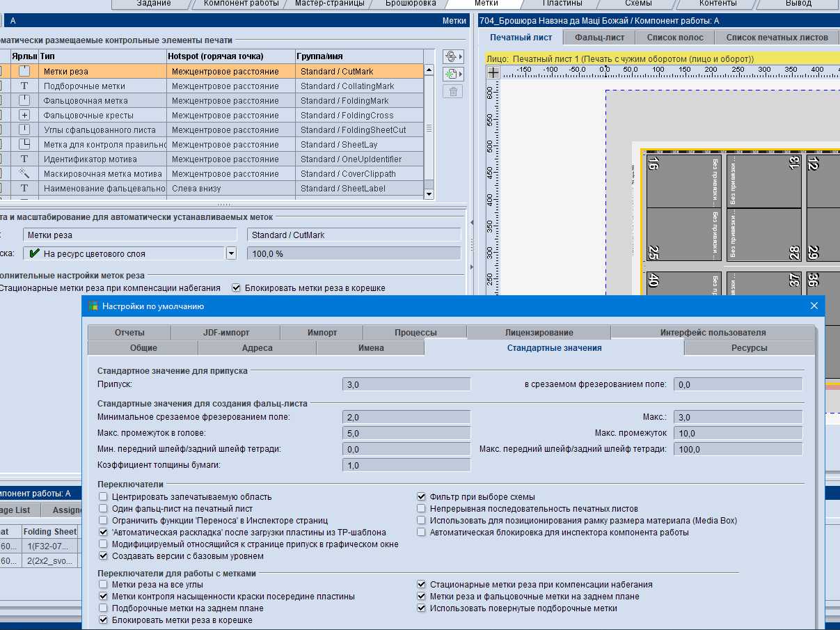Enable Центрировать запечатываемую область checkbox

104,497
